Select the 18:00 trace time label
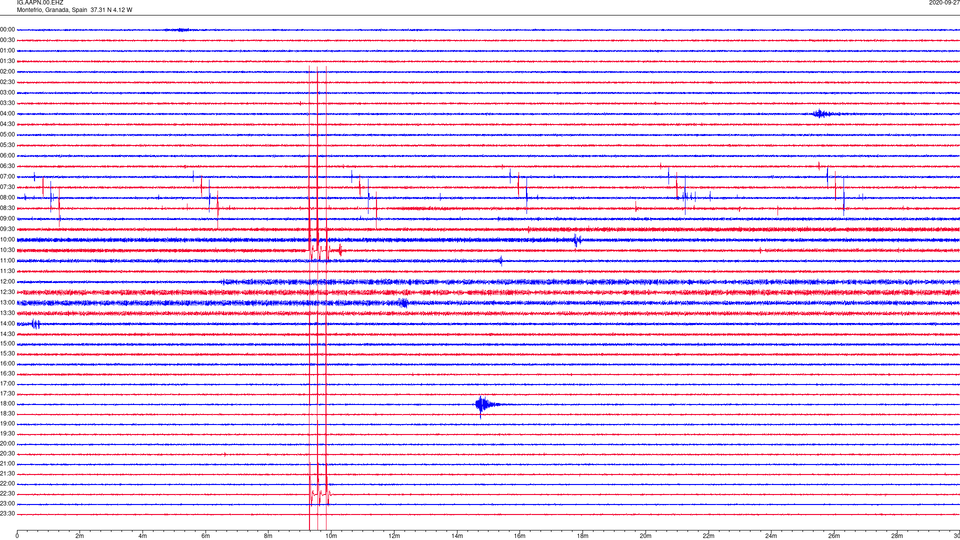Image resolution: width=960 pixels, height=540 pixels. point(7,404)
